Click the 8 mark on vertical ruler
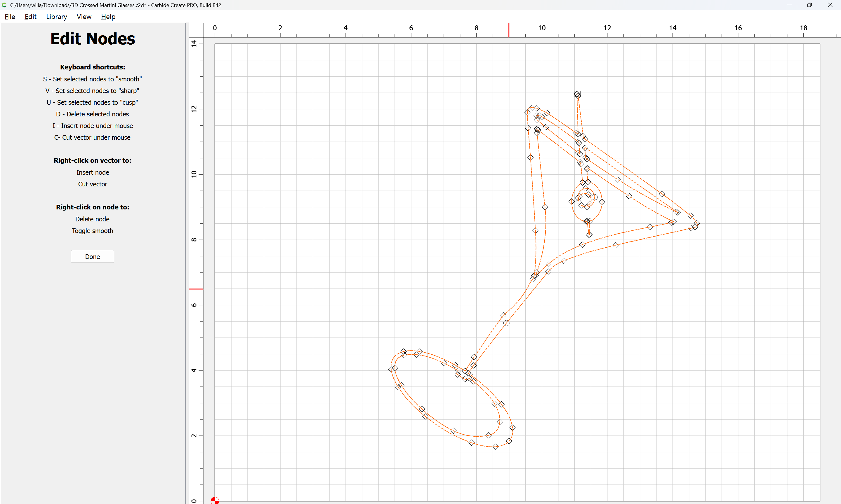 tap(194, 240)
